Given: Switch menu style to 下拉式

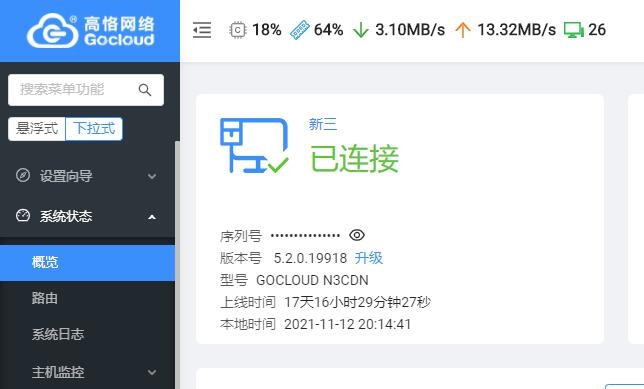Looking at the screenshot, I should pos(94,129).
